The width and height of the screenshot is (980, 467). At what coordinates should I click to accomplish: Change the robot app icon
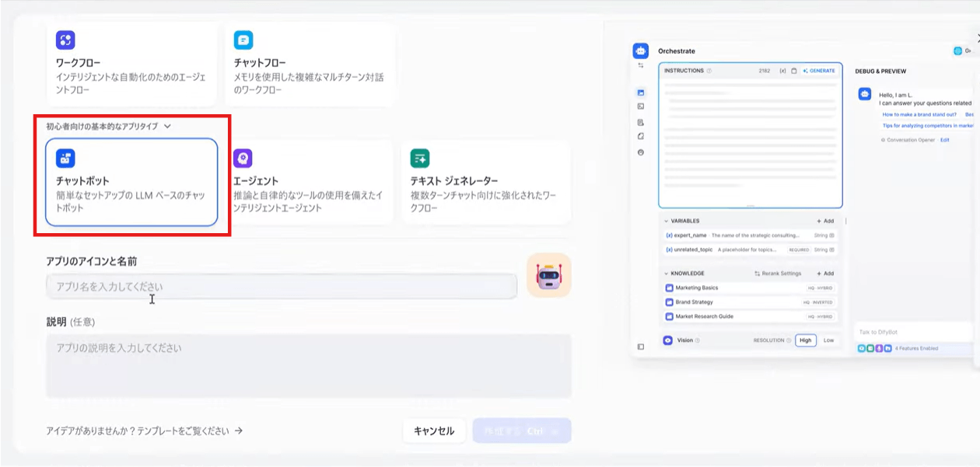coord(548,275)
